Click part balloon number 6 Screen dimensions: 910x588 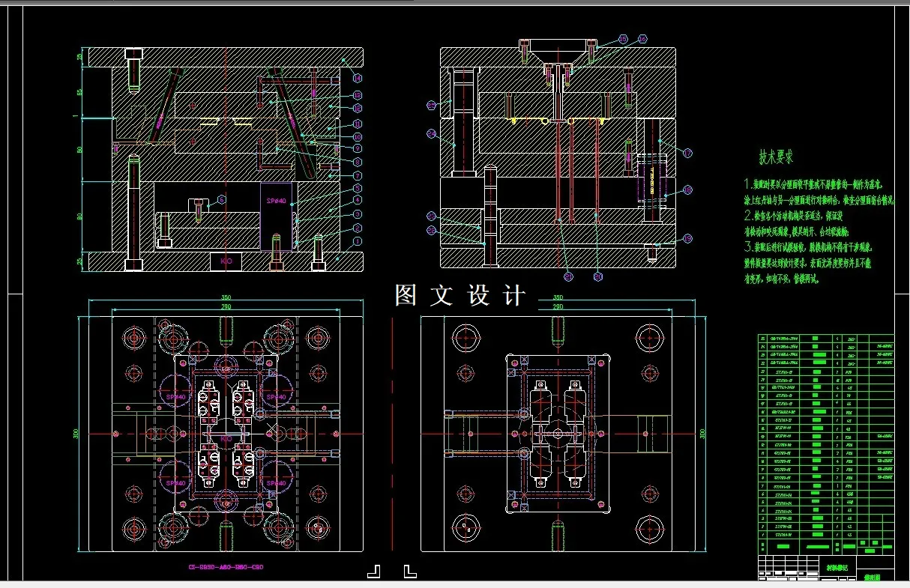[x=221, y=200]
